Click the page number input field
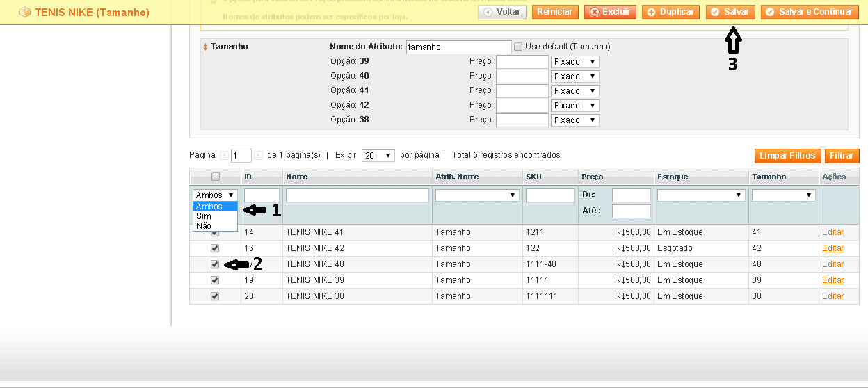Image resolution: width=868 pixels, height=388 pixels. tap(241, 156)
